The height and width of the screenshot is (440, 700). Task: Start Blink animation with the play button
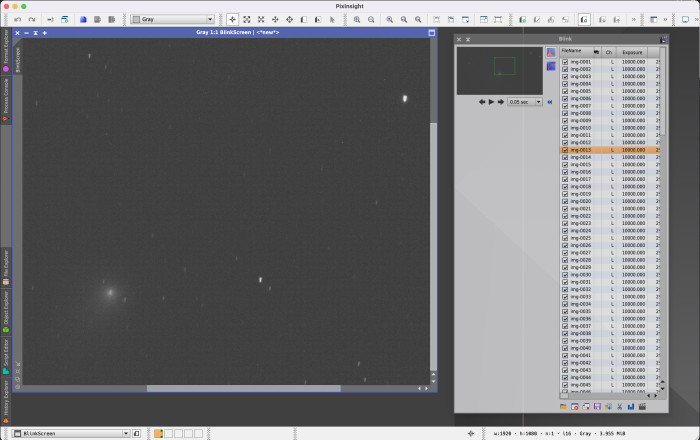point(491,102)
